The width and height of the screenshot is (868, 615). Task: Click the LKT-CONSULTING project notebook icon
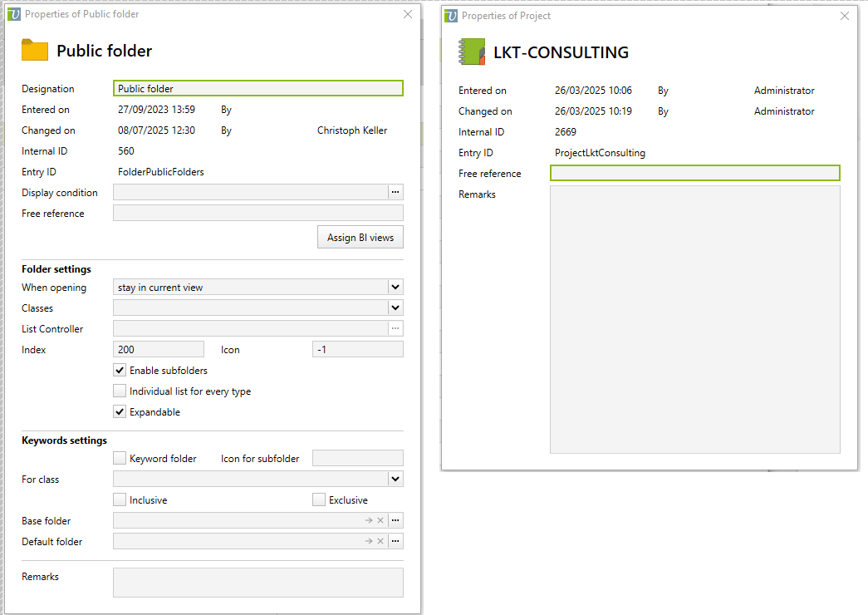(x=472, y=52)
